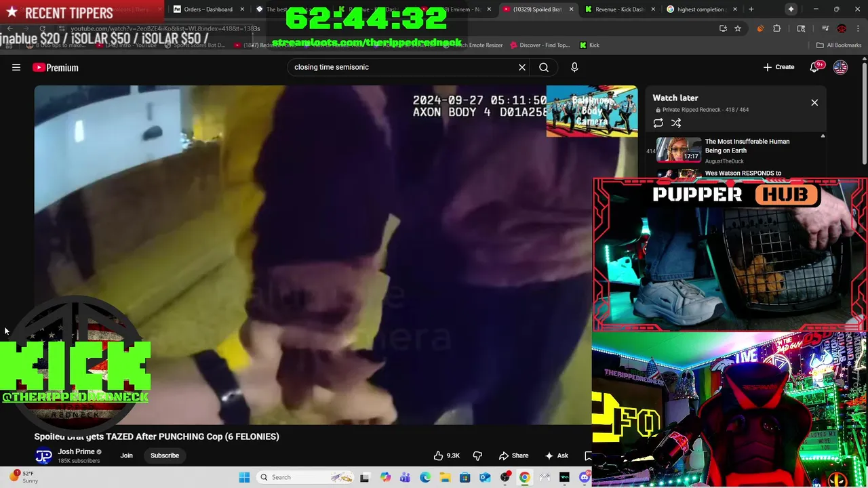Open a new browser tab
This screenshot has height=488, width=868.
coord(751,9)
